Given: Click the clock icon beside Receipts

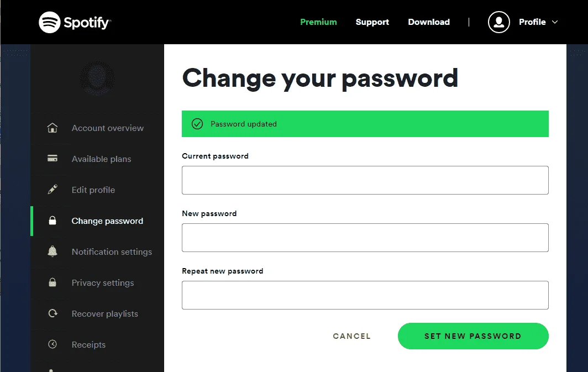Looking at the screenshot, I should [53, 344].
